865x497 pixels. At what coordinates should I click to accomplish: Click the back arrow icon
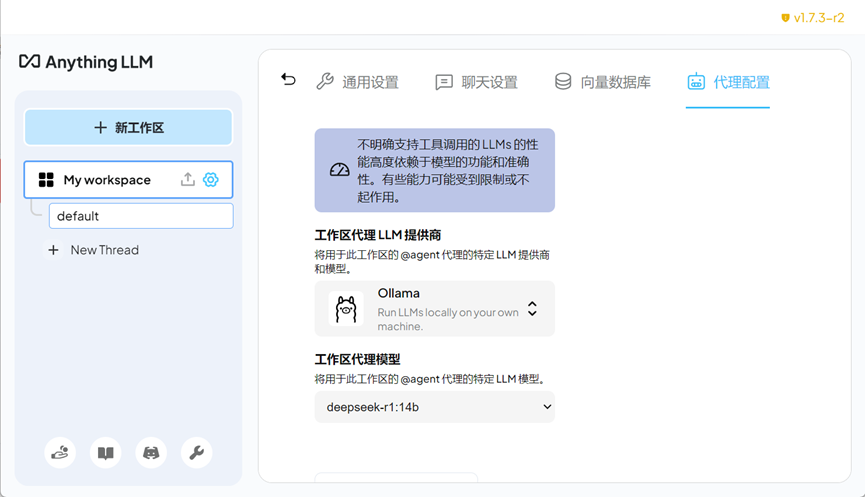288,81
